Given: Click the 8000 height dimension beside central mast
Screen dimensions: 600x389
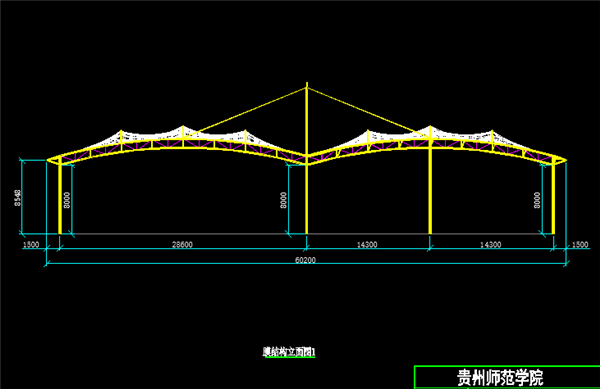Looking at the screenshot, I should point(284,200).
